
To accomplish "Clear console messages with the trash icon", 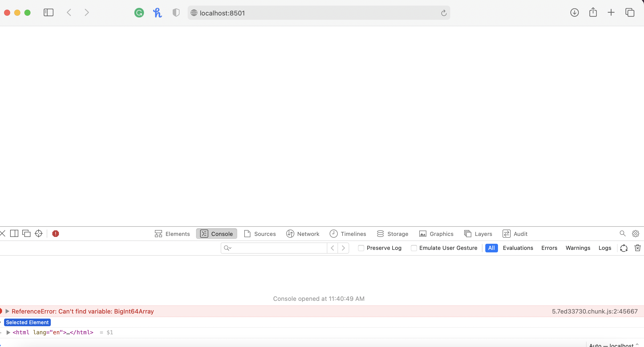I will (637, 248).
